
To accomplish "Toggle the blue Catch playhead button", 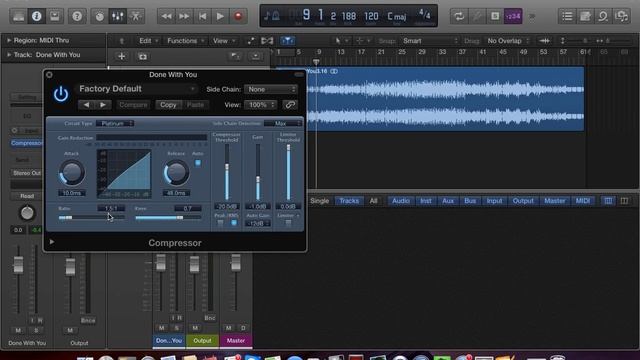I will 287,41.
